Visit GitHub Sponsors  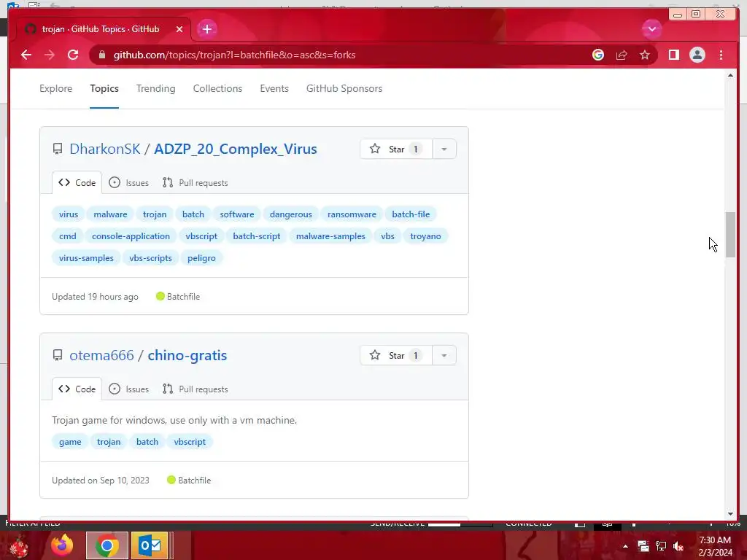(x=344, y=88)
